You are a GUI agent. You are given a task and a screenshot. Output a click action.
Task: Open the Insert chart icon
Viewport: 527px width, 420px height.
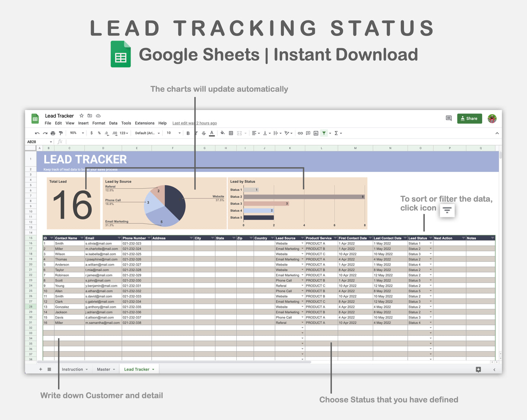316,133
